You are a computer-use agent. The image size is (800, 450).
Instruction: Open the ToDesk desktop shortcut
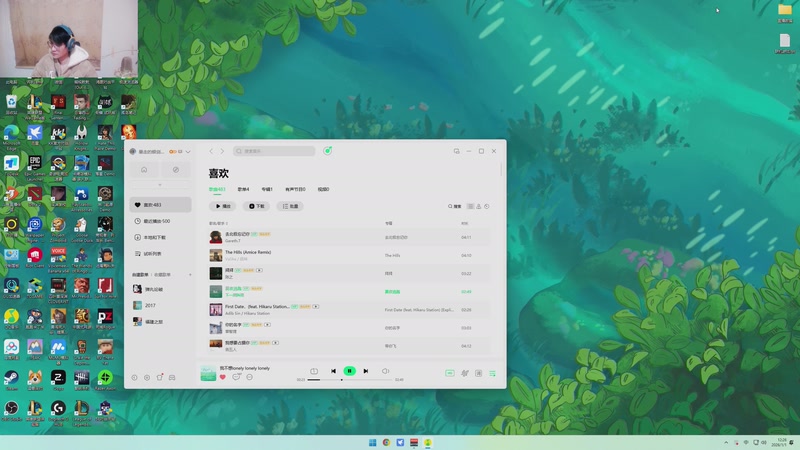coord(11,166)
